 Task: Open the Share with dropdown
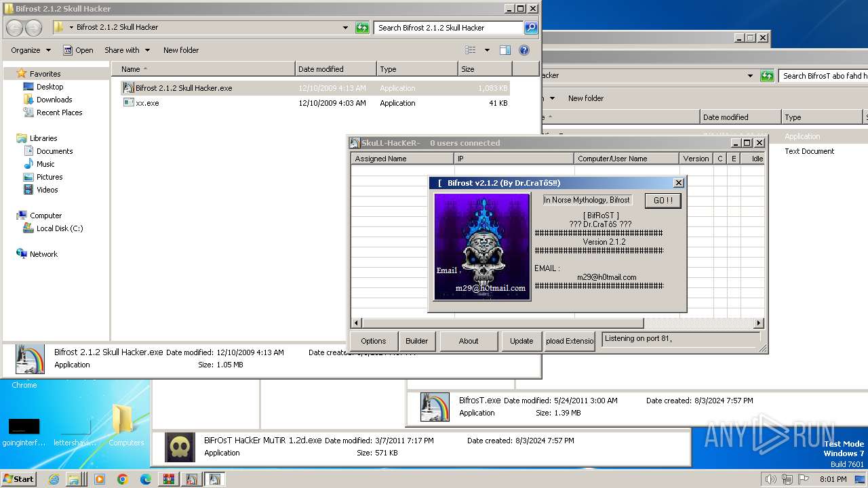tap(127, 50)
